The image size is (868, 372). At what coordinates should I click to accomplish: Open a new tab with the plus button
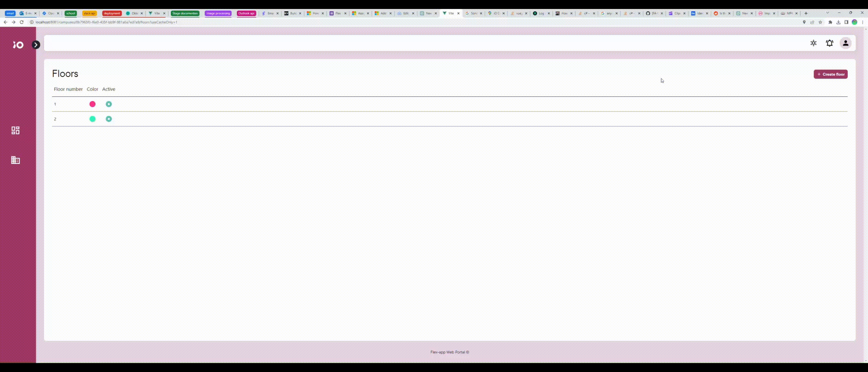806,13
